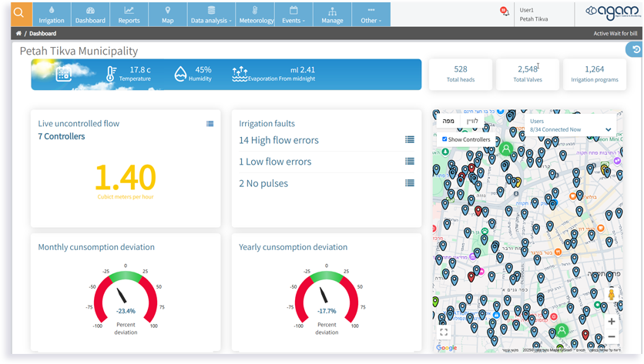Open the Data analysis dropdown menu

click(210, 15)
